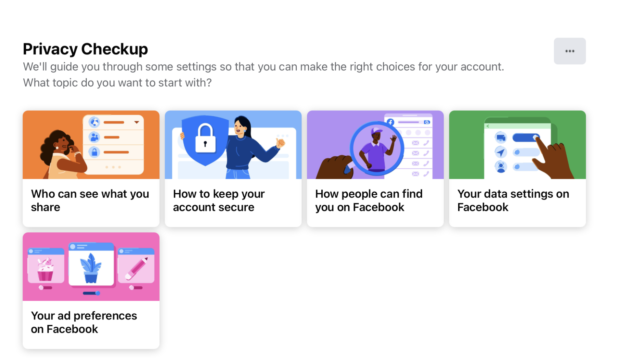This screenshot has width=644, height=364.
Task: Open "Who can see what you share"
Action: [91, 200]
